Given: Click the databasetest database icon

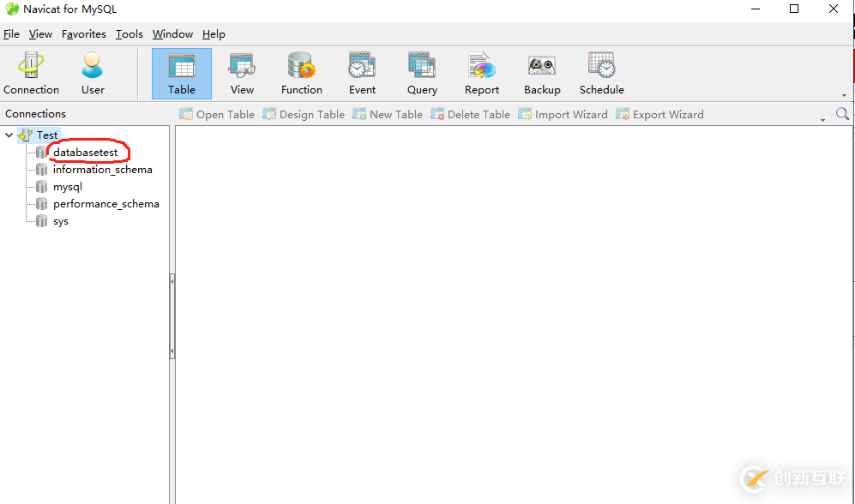Looking at the screenshot, I should tap(41, 152).
